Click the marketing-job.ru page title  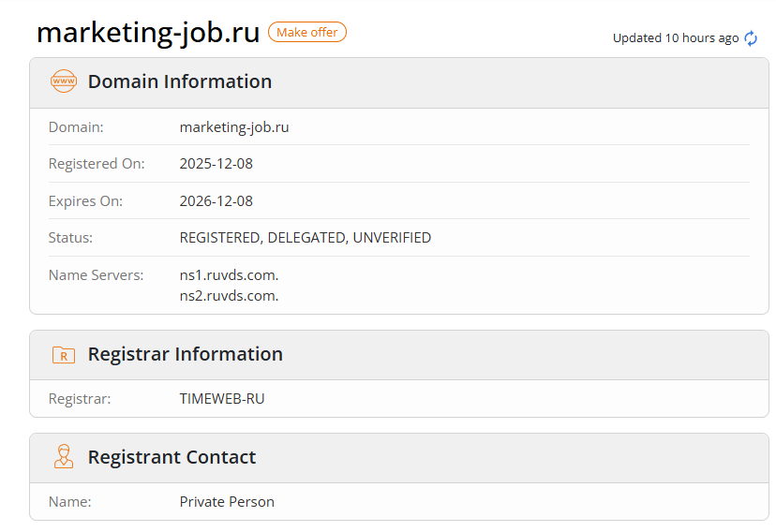[148, 33]
